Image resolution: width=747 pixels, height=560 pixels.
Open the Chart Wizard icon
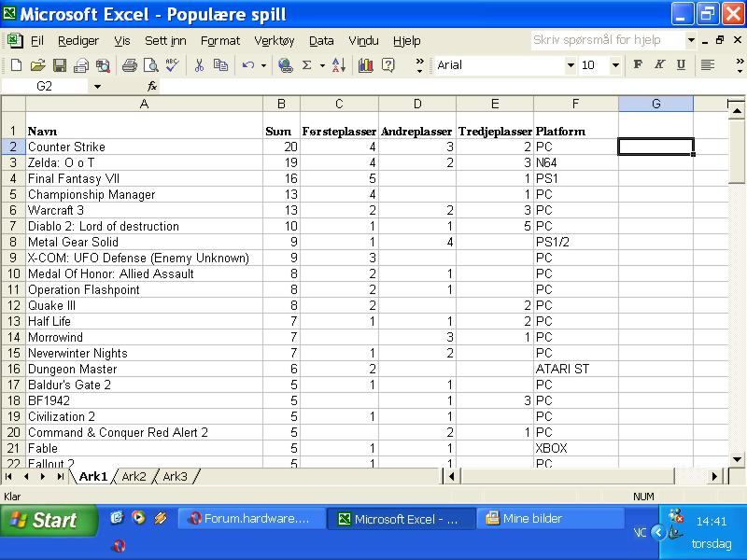(366, 65)
